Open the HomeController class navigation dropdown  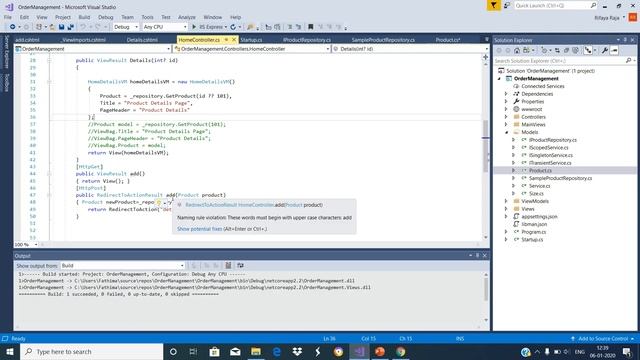[x=252, y=49]
